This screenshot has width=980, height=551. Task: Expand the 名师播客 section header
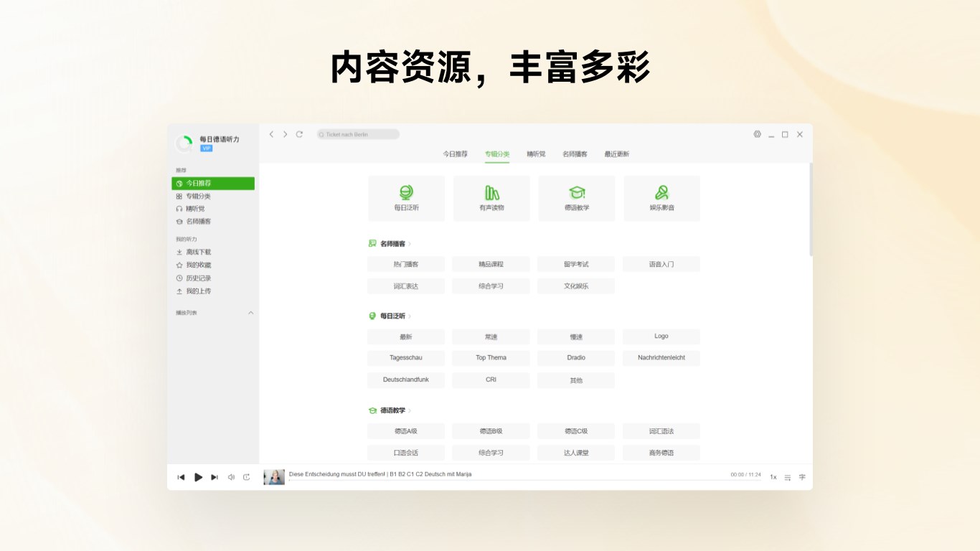tap(390, 244)
